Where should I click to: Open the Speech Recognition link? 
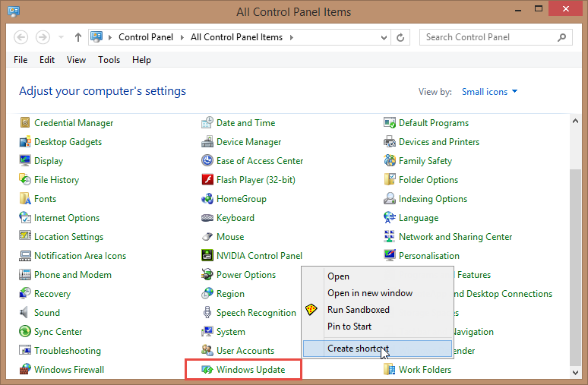[256, 313]
